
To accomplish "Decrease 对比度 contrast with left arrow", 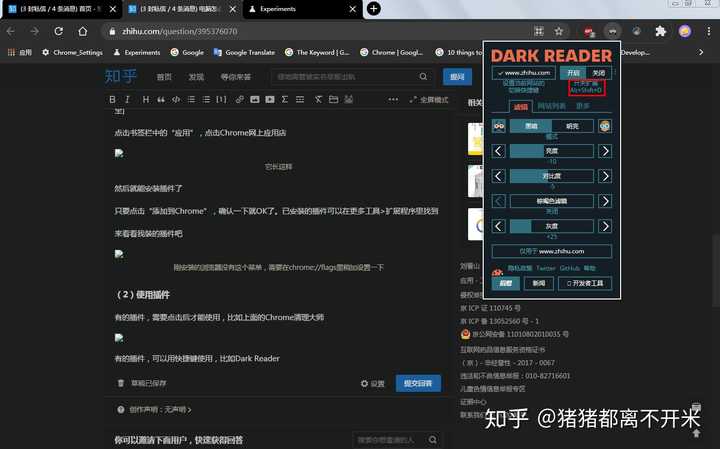I will [x=499, y=176].
